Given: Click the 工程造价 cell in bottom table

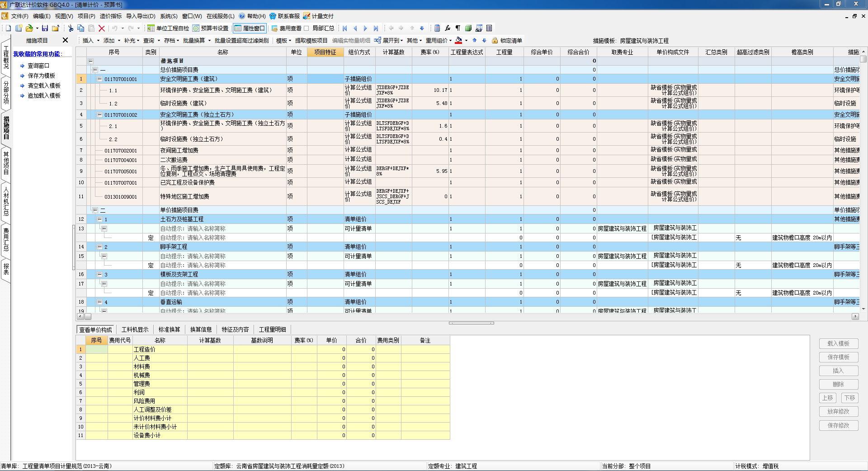Looking at the screenshot, I should point(160,349).
